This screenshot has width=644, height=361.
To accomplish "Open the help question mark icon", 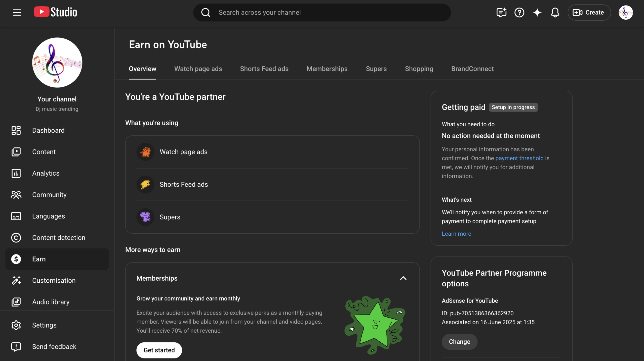I will [x=519, y=12].
